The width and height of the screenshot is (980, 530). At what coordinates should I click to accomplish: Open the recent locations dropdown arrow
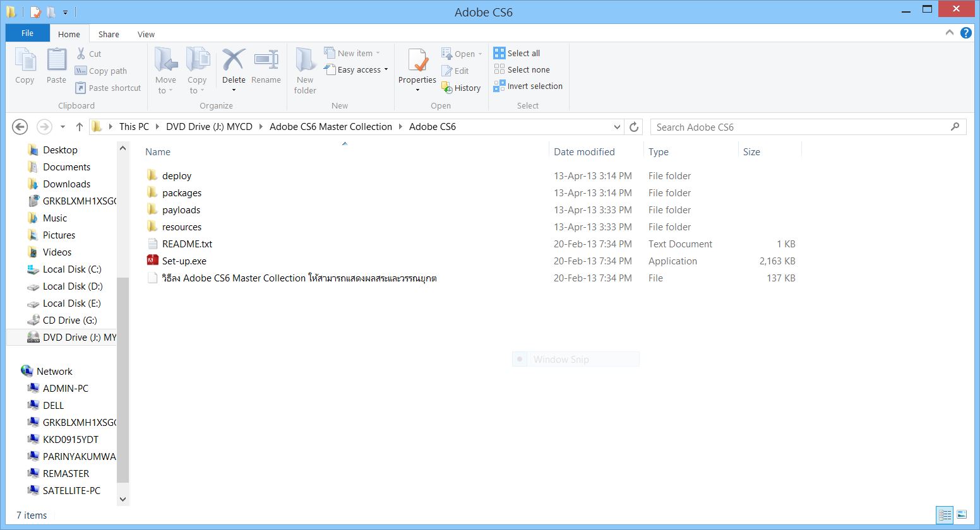coord(63,127)
